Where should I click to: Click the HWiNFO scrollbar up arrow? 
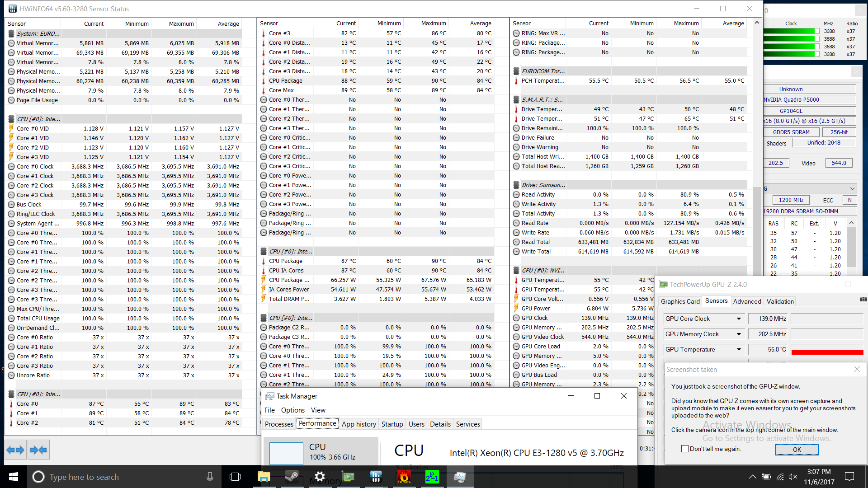tap(757, 23)
